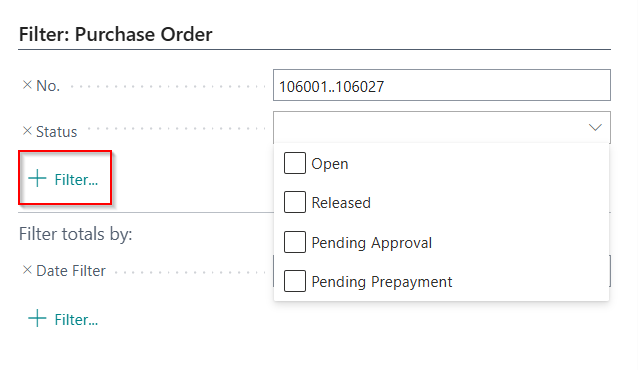The width and height of the screenshot is (638, 370).
Task: Click the Filter: Purchase Order heading
Action: click(116, 34)
